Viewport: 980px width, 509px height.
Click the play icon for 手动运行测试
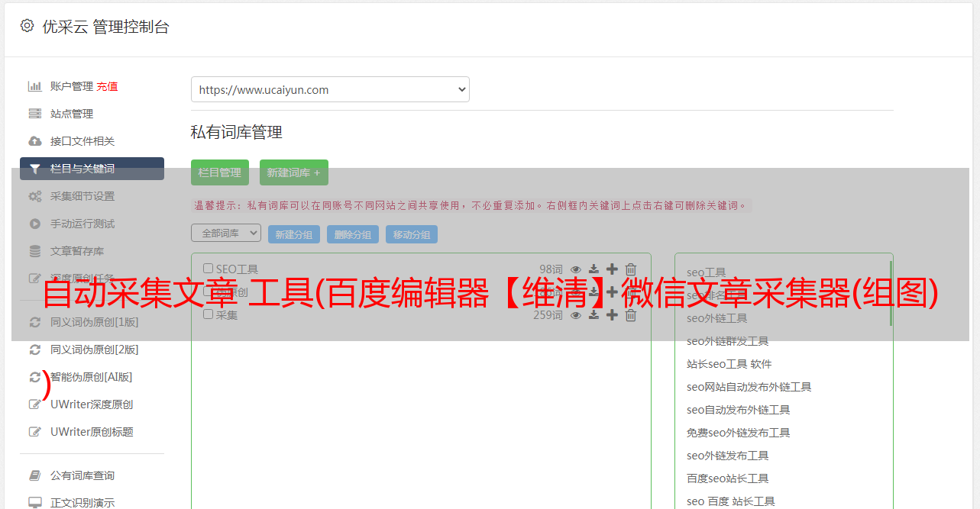coord(35,224)
